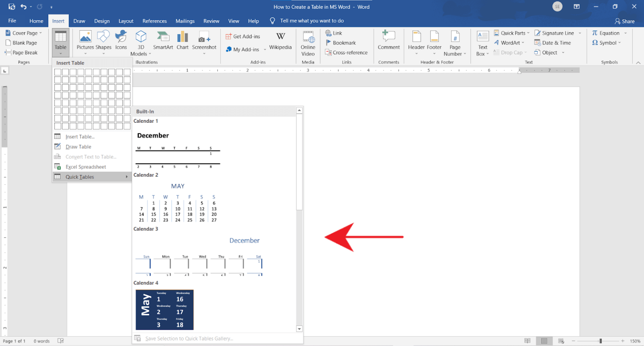This screenshot has height=346, width=644.
Task: Click the zoom slider handle
Action: (x=600, y=341)
